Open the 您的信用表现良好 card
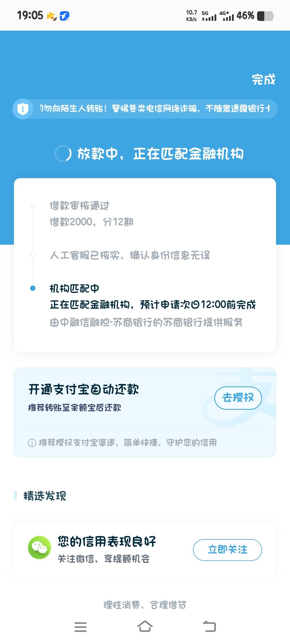 (145, 550)
